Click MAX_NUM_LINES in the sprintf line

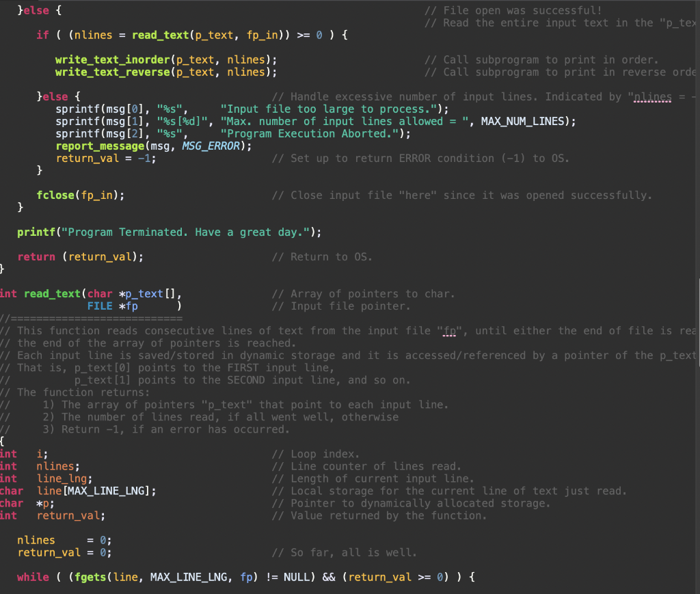(x=522, y=122)
